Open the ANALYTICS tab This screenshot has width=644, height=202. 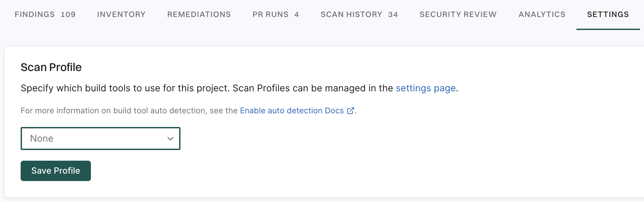click(541, 14)
